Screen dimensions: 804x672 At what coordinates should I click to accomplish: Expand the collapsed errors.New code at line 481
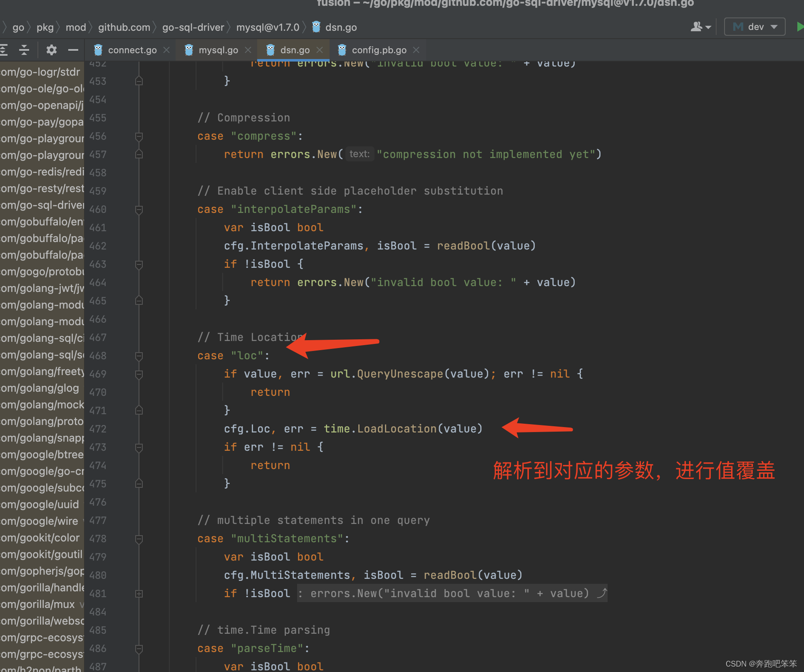pyautogui.click(x=452, y=593)
